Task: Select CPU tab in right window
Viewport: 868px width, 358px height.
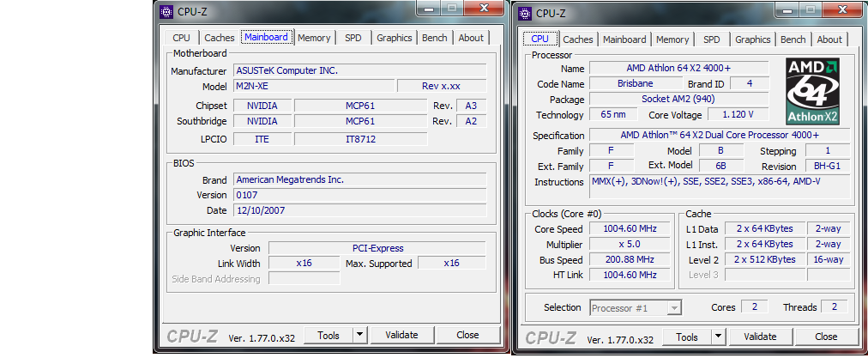Action: (x=539, y=39)
